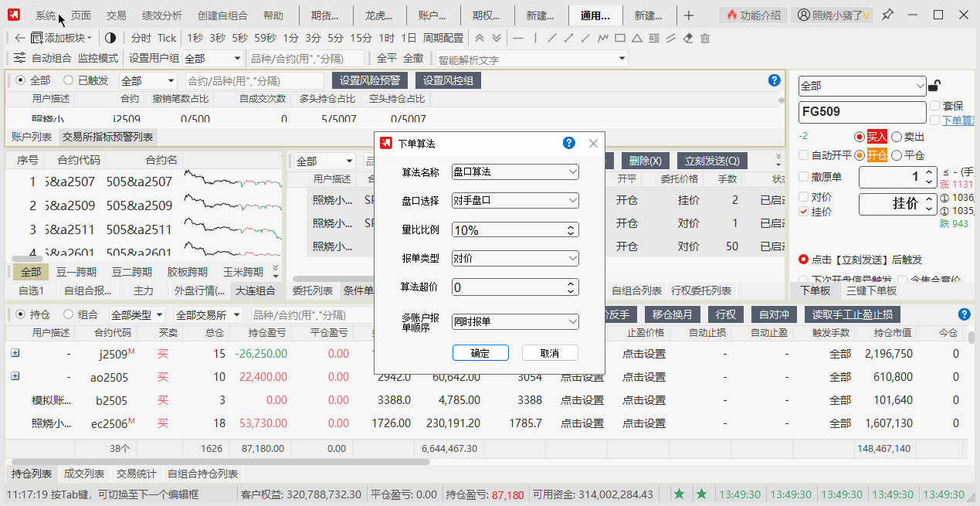Open the 算法名称 盘口算法 dropdown
The image size is (980, 506).
pos(515,171)
